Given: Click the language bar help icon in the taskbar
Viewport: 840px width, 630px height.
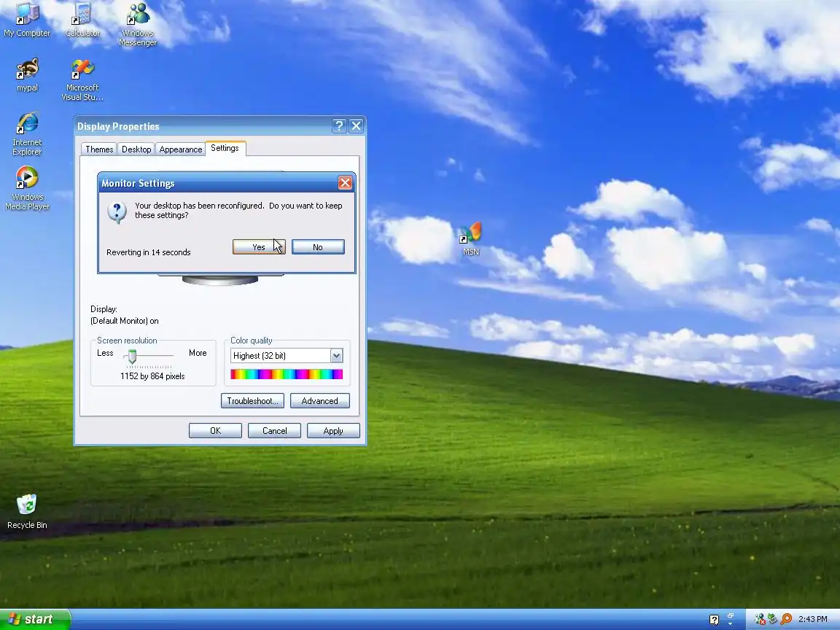Looking at the screenshot, I should (714, 620).
